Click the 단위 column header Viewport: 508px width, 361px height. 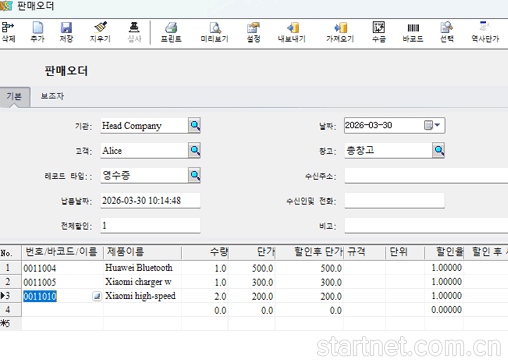tap(405, 252)
